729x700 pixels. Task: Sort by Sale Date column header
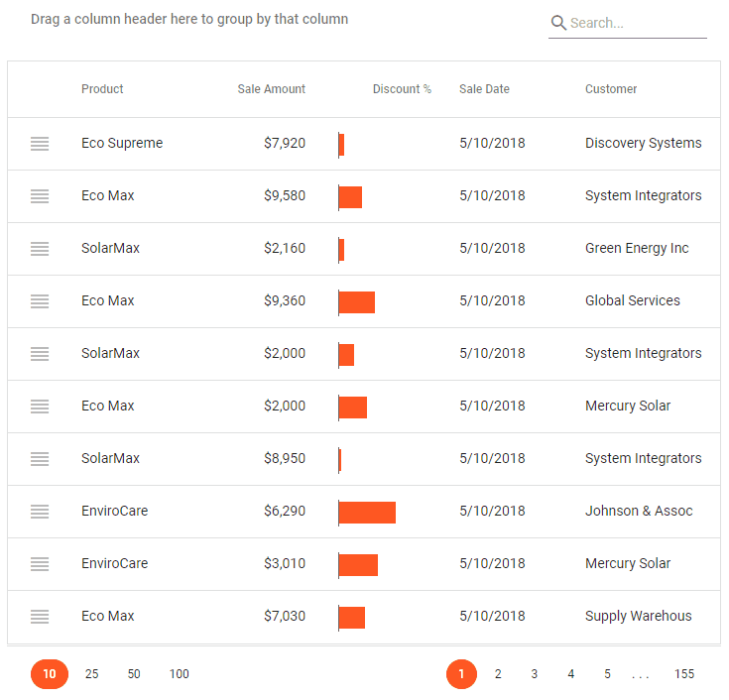tap(484, 89)
